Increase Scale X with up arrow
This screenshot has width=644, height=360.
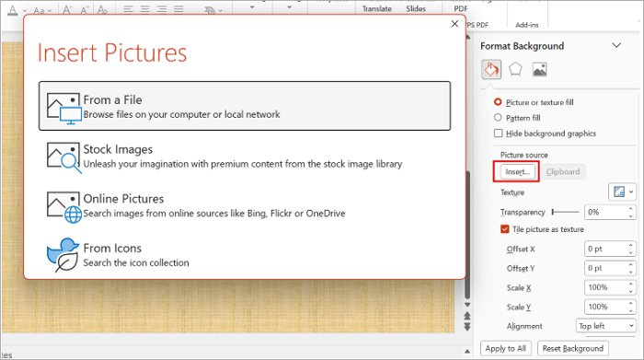click(631, 284)
